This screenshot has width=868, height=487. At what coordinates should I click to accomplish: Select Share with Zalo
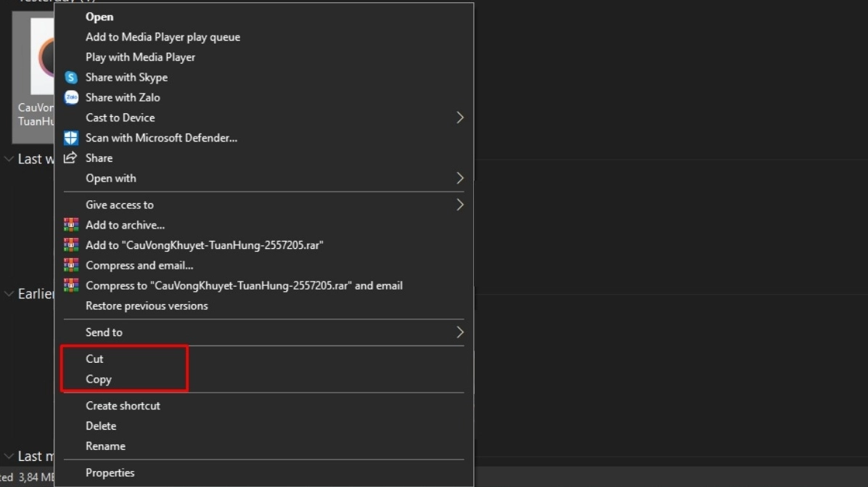(x=263, y=97)
